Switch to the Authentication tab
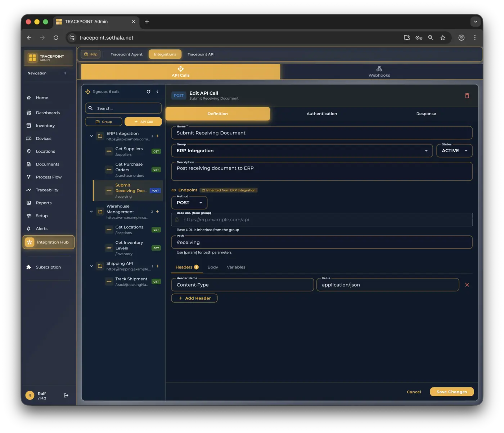Image resolution: width=504 pixels, height=433 pixels. pos(321,114)
